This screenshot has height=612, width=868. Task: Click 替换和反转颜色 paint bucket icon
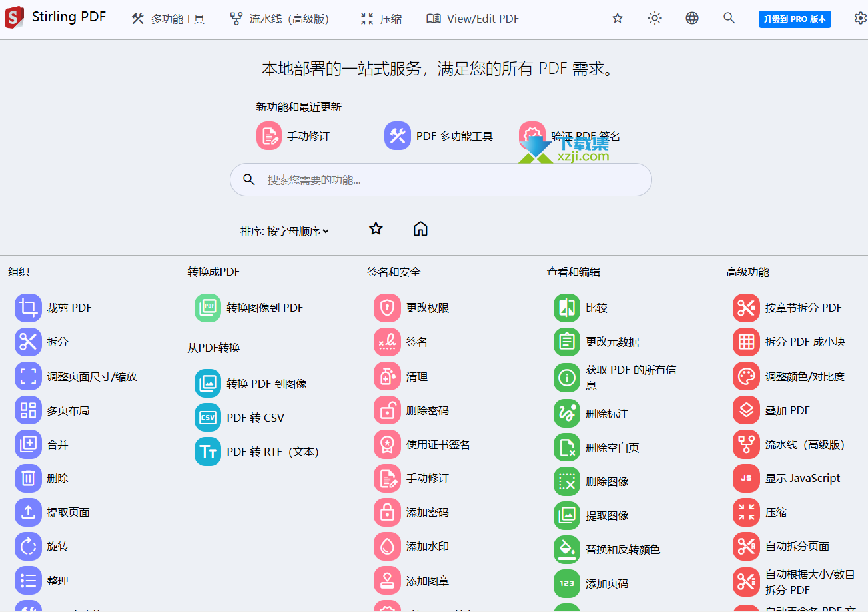[x=567, y=549]
